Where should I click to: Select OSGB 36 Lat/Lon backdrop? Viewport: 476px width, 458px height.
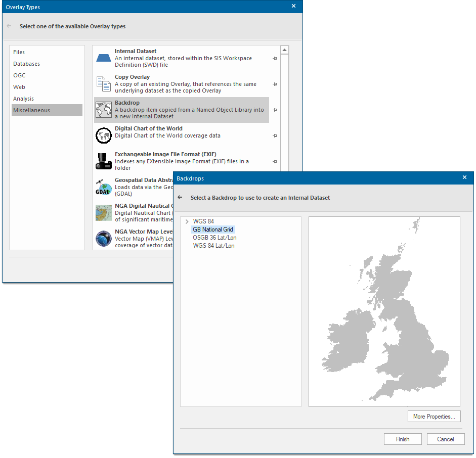click(x=214, y=238)
